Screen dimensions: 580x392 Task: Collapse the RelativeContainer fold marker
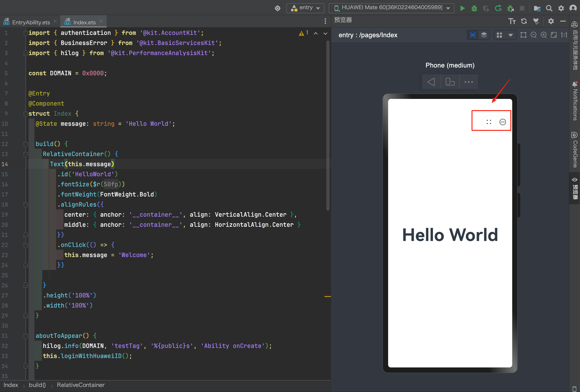pos(26,154)
